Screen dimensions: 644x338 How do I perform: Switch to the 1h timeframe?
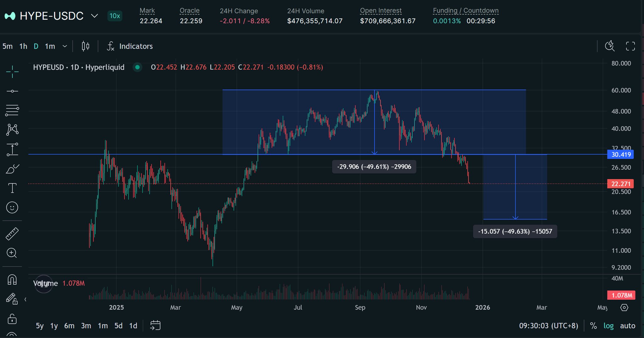(23, 46)
